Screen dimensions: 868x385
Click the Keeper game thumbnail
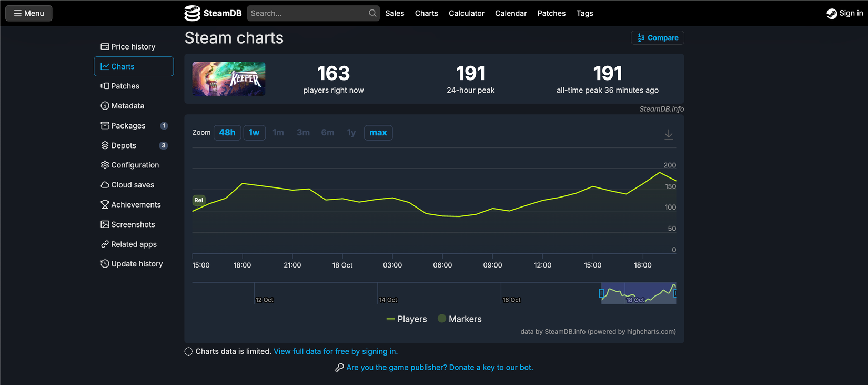pos(229,79)
